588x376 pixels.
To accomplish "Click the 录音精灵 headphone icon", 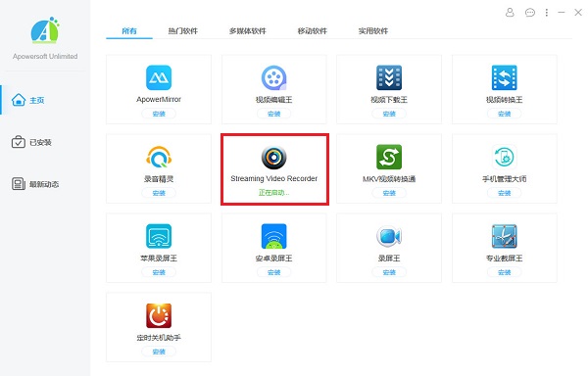I will [159, 157].
